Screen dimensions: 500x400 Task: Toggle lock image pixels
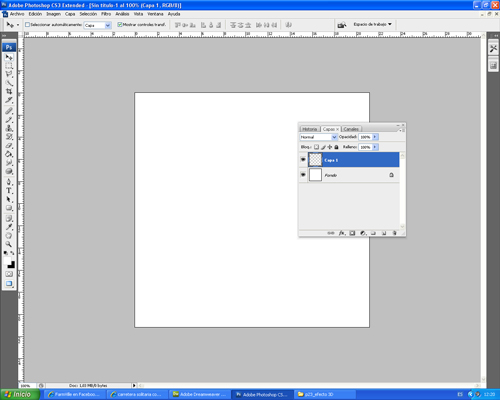point(323,147)
